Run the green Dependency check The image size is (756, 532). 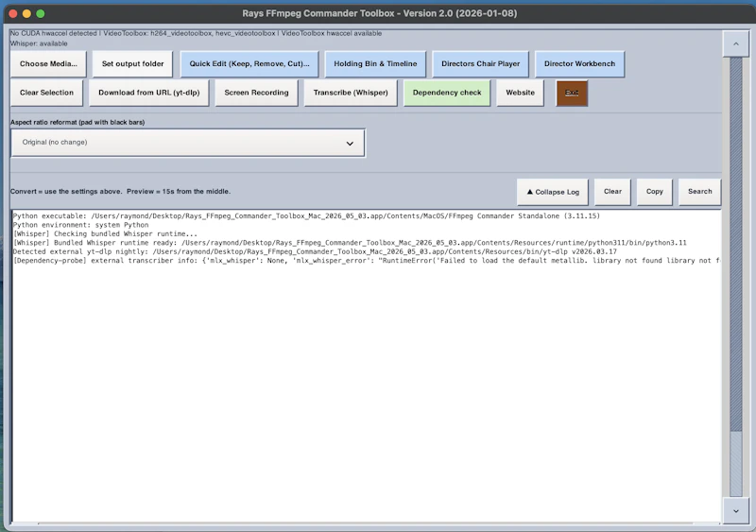click(447, 93)
